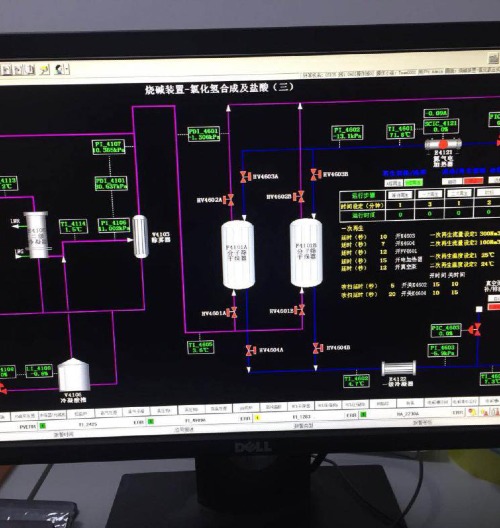Select the E4121 electric heater symbol
500x528 pixels.
443,144
